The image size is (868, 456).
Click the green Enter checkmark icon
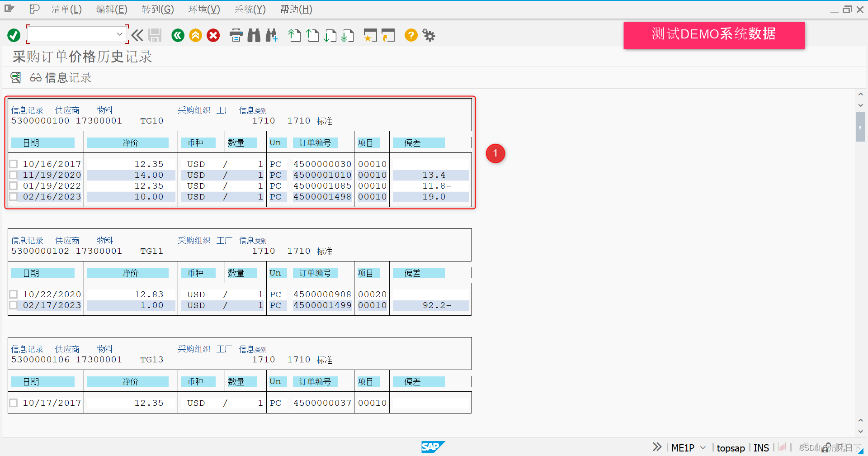coord(14,35)
